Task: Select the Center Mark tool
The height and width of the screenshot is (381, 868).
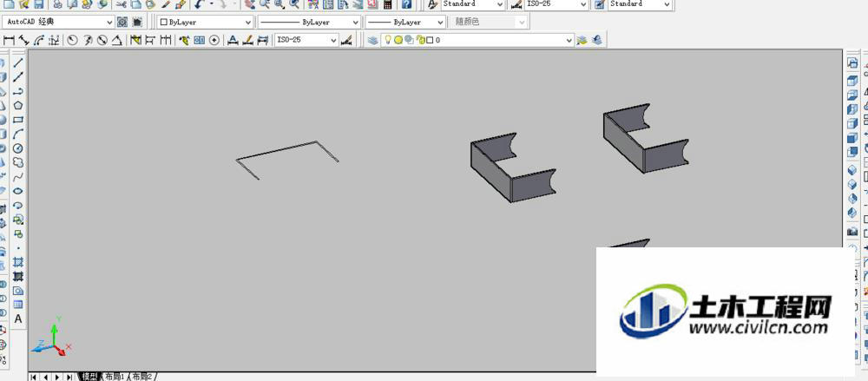Action: [x=214, y=40]
